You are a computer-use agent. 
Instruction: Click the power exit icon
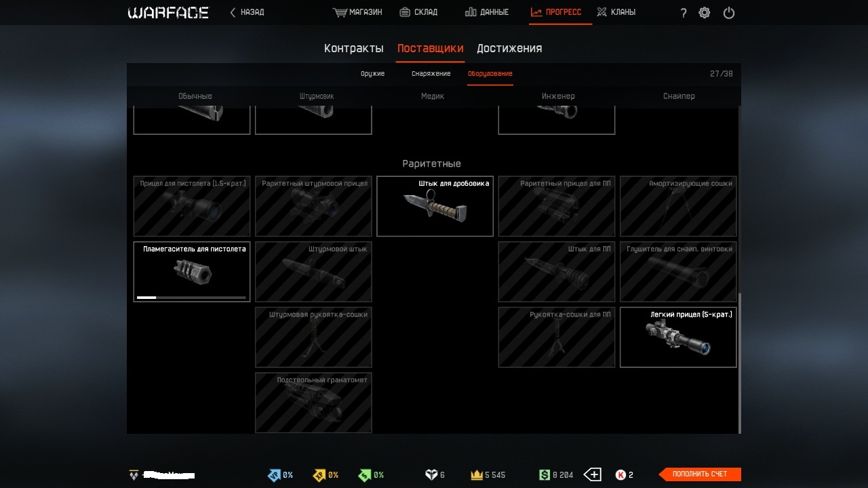(x=729, y=13)
